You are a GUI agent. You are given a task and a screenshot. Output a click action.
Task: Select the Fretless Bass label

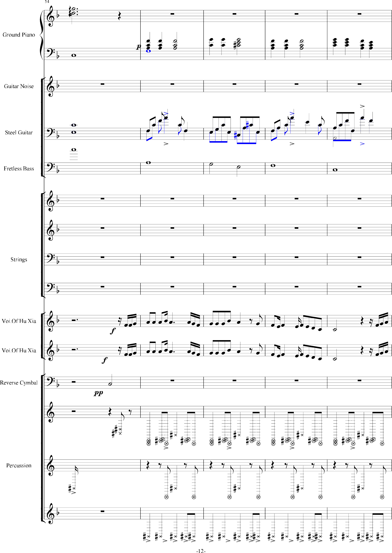click(x=19, y=169)
